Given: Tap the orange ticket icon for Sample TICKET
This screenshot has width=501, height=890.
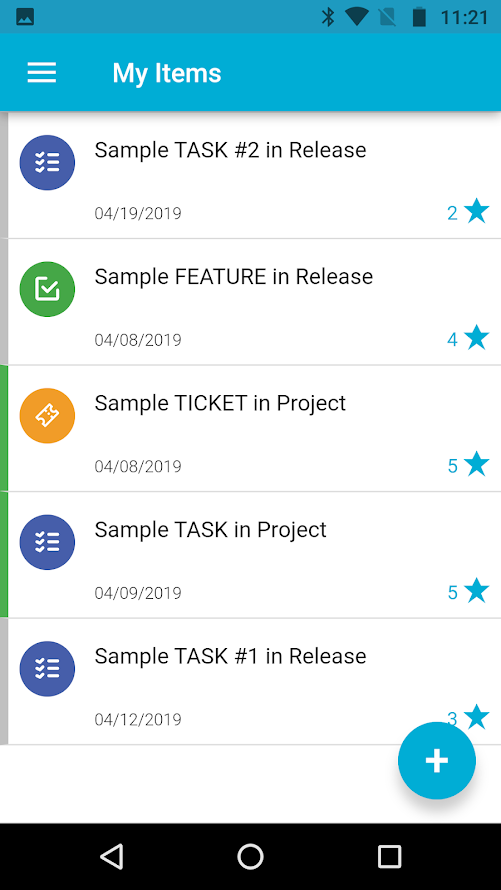Looking at the screenshot, I should 47,416.
